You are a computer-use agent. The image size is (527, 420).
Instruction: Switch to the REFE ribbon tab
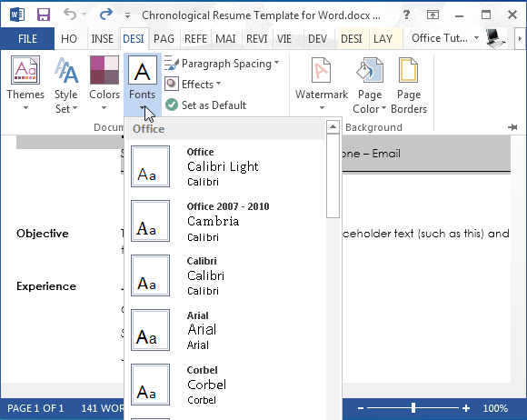(x=195, y=39)
